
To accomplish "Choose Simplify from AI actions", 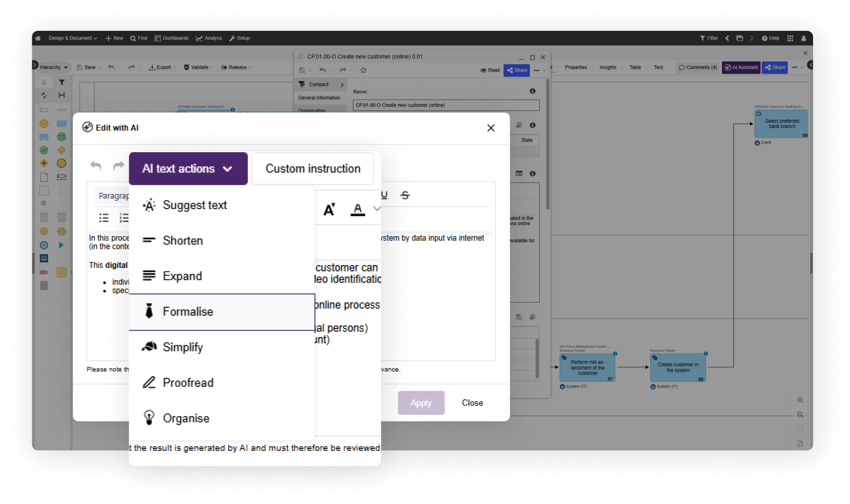I will 222,348.
